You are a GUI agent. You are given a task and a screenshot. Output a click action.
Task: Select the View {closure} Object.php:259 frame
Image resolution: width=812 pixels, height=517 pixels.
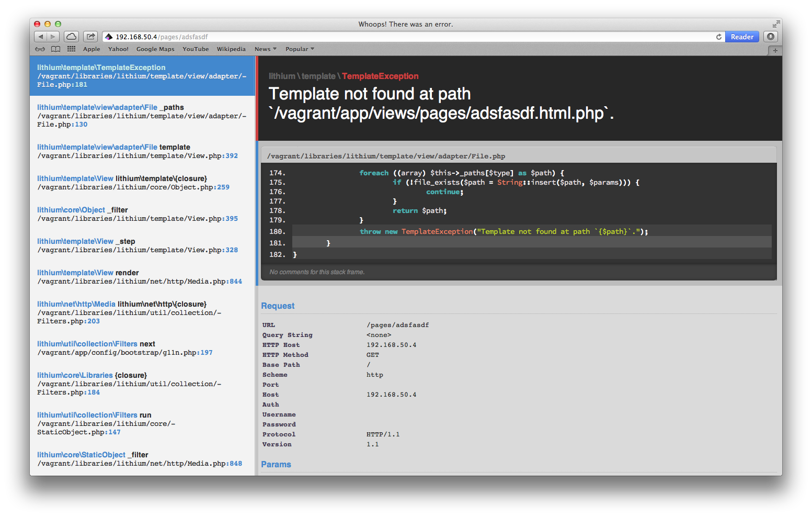click(142, 183)
